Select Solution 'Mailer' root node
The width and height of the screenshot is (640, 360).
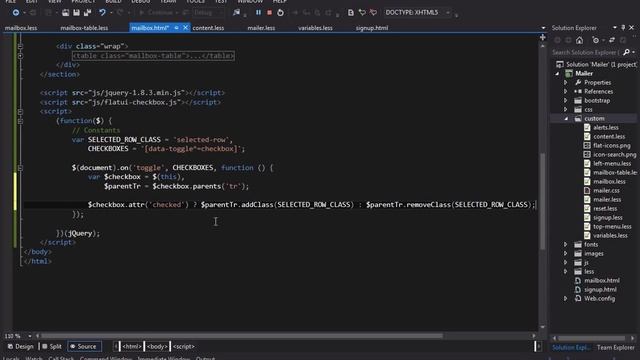[601, 64]
